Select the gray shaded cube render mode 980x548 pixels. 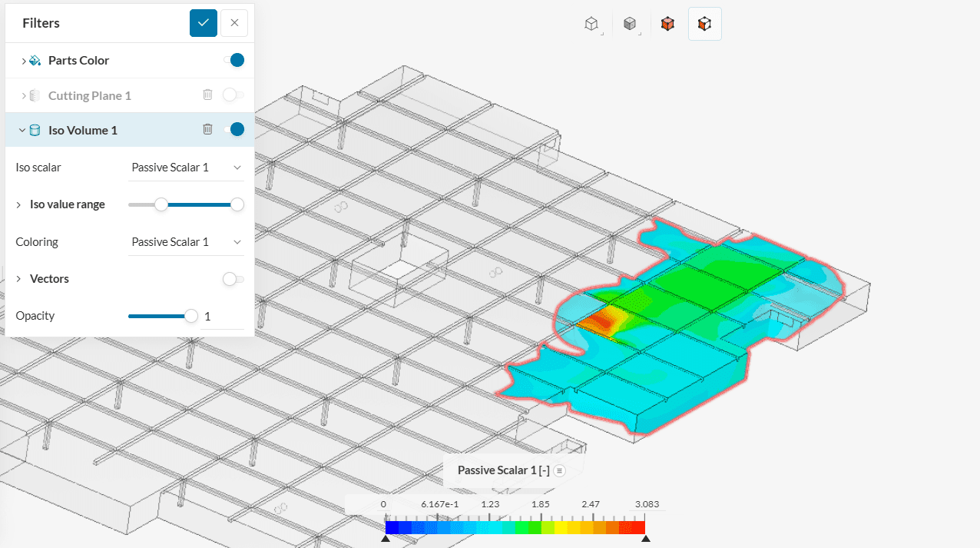[629, 24]
